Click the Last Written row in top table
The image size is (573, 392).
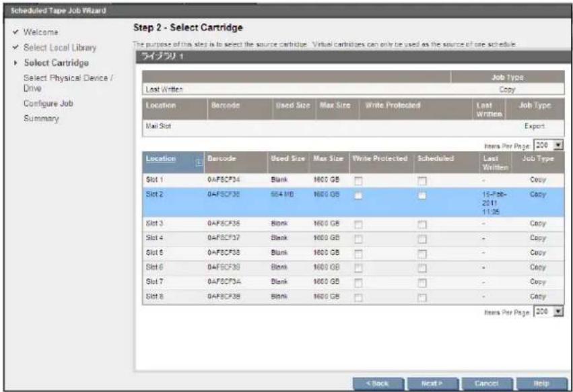(x=353, y=89)
